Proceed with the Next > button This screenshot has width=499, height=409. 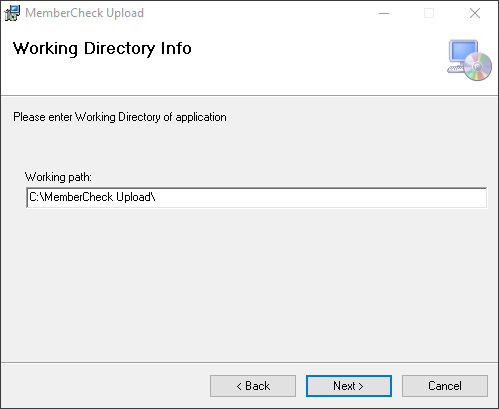349,386
